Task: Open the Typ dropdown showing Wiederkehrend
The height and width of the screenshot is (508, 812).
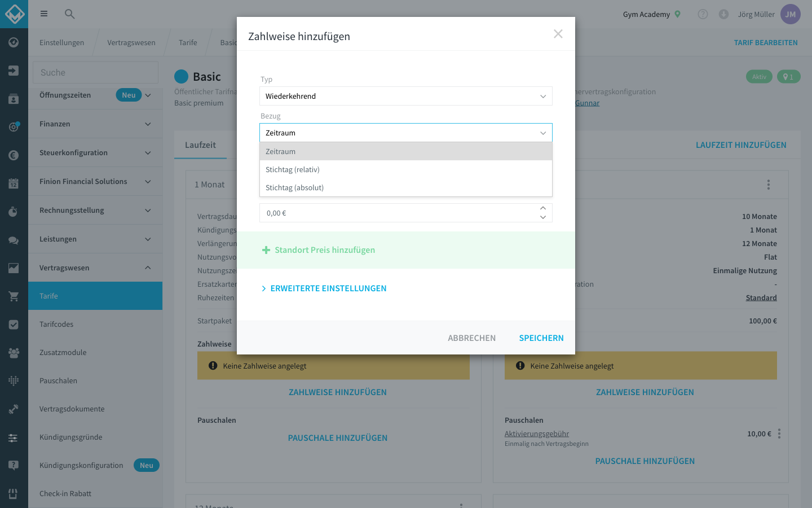Action: 406,96
